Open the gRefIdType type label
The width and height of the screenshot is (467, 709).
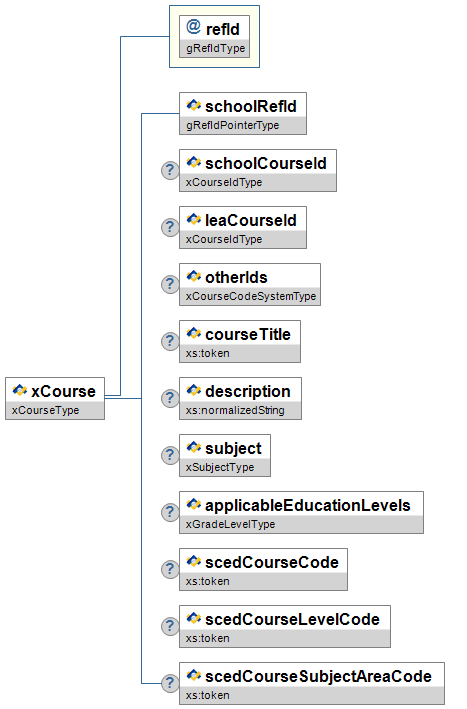pos(215,48)
